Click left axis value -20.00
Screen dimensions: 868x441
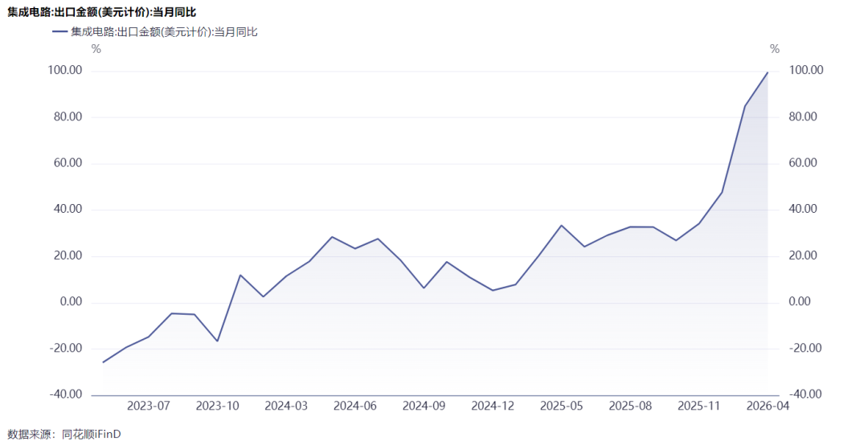click(66, 348)
